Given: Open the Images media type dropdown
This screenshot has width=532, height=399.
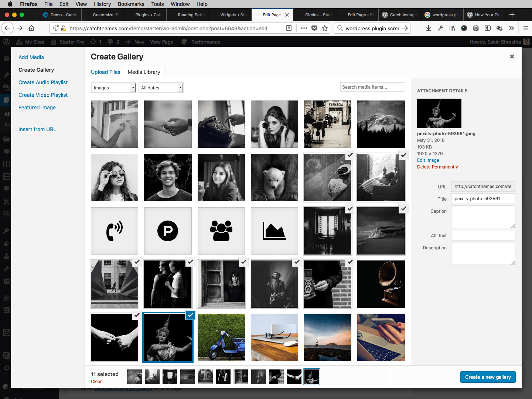Looking at the screenshot, I should (114, 88).
